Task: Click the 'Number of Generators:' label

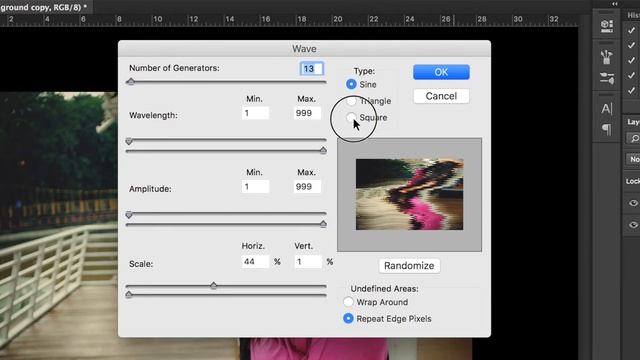Action: click(174, 68)
